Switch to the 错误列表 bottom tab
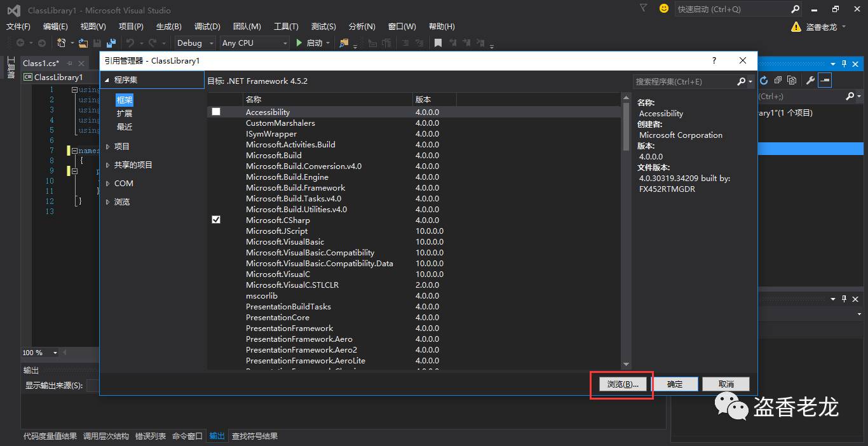Screen dimensions: 868x446 [x=151, y=436]
